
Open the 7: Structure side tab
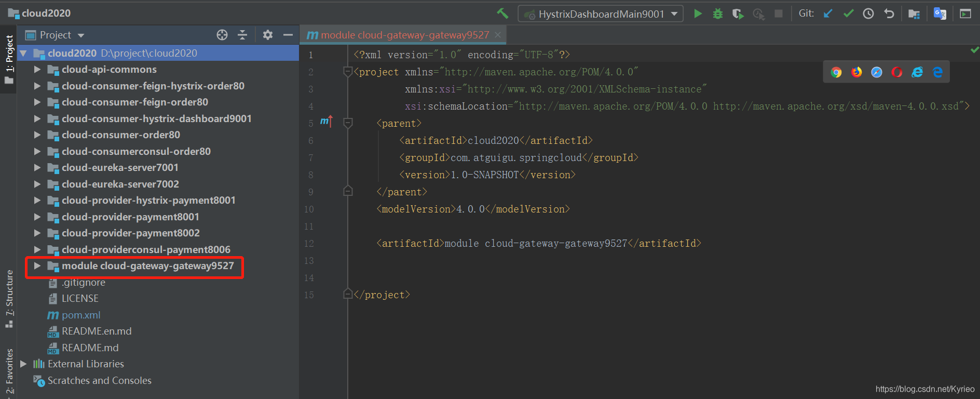[x=9, y=299]
